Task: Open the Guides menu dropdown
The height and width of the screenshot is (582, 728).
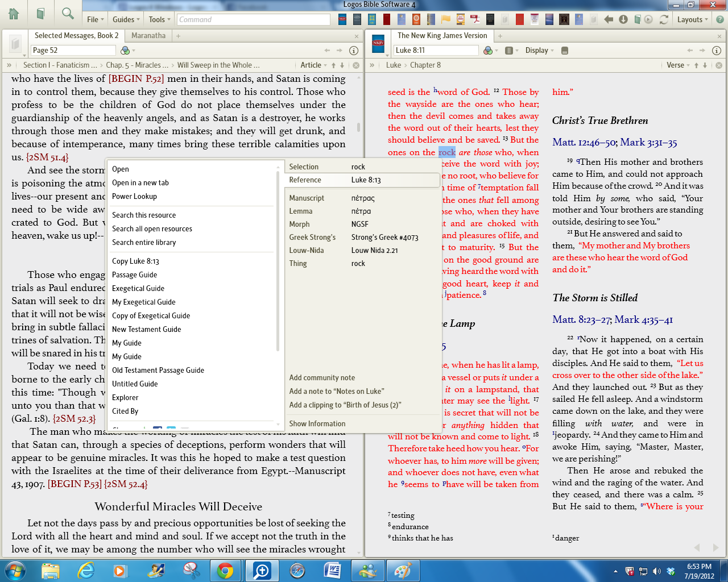Action: click(126, 19)
